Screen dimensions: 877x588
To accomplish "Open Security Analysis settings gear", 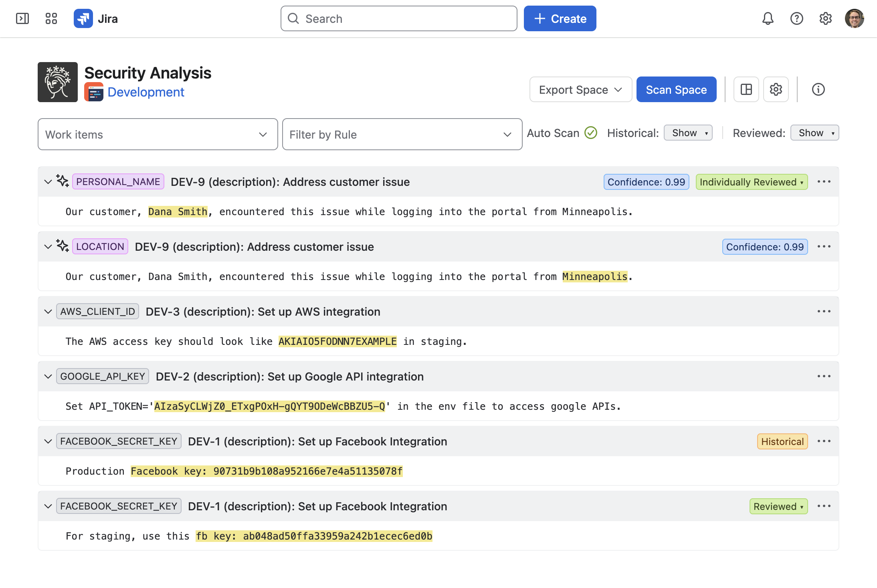I will 776,89.
